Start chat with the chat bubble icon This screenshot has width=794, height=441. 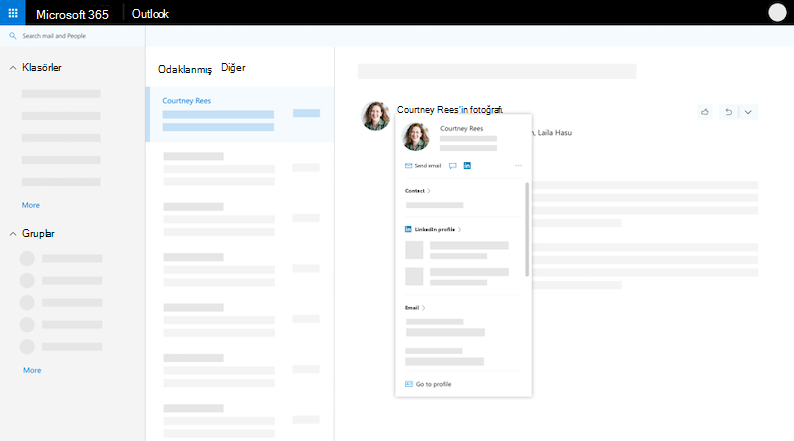tap(453, 166)
